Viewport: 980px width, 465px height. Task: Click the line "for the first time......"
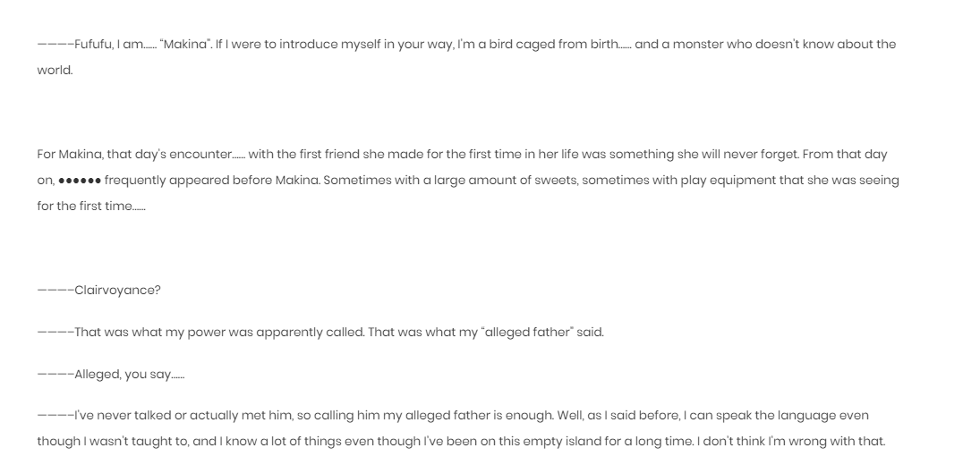(91, 206)
